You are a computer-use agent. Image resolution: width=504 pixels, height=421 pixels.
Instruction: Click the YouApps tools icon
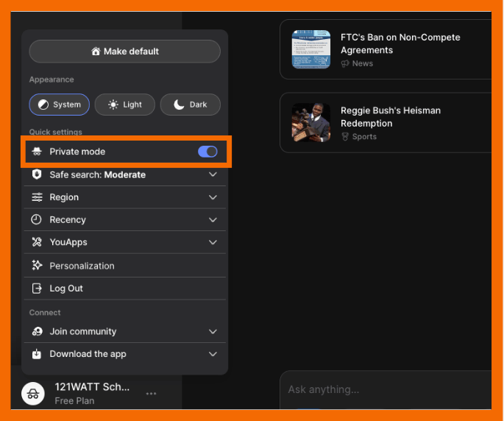point(37,242)
